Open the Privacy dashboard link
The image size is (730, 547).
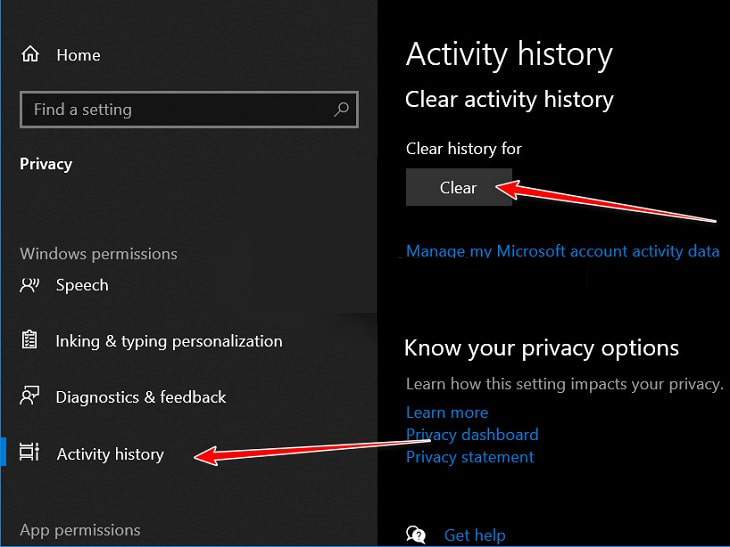[472, 434]
